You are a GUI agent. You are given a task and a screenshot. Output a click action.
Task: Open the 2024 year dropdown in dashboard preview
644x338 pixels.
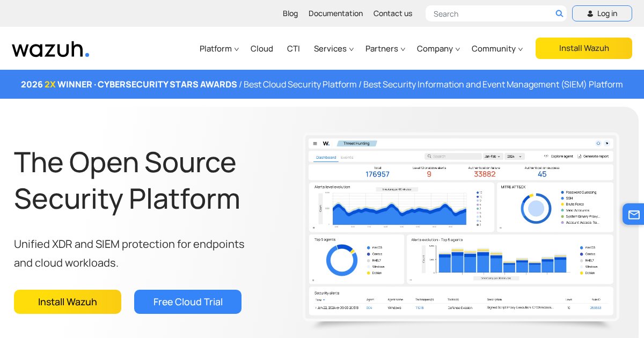514,157
